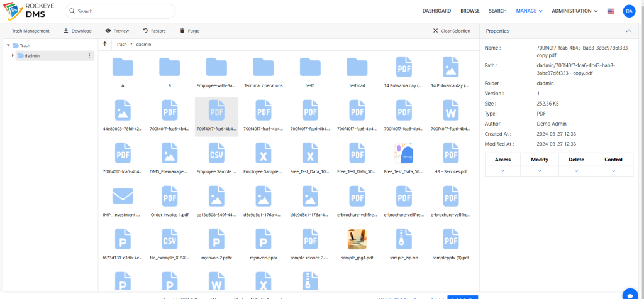Image resolution: width=644 pixels, height=299 pixels.
Task: Clear Selection using the X button
Action: 452,31
